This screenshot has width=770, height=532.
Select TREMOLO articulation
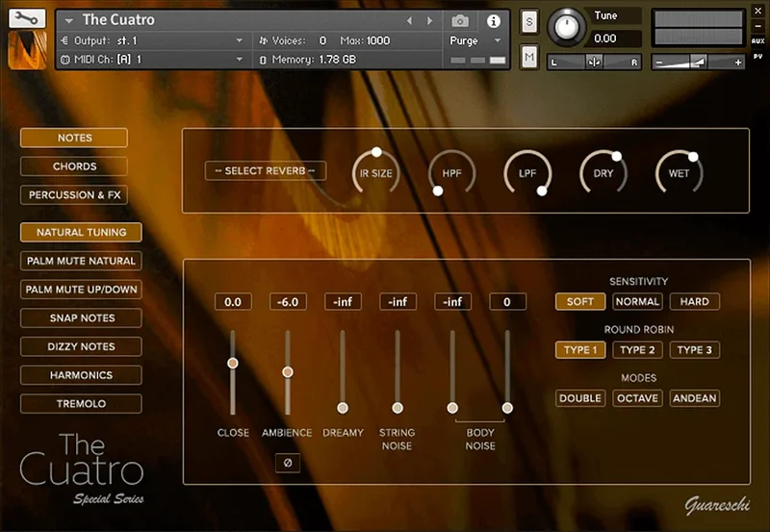point(81,403)
